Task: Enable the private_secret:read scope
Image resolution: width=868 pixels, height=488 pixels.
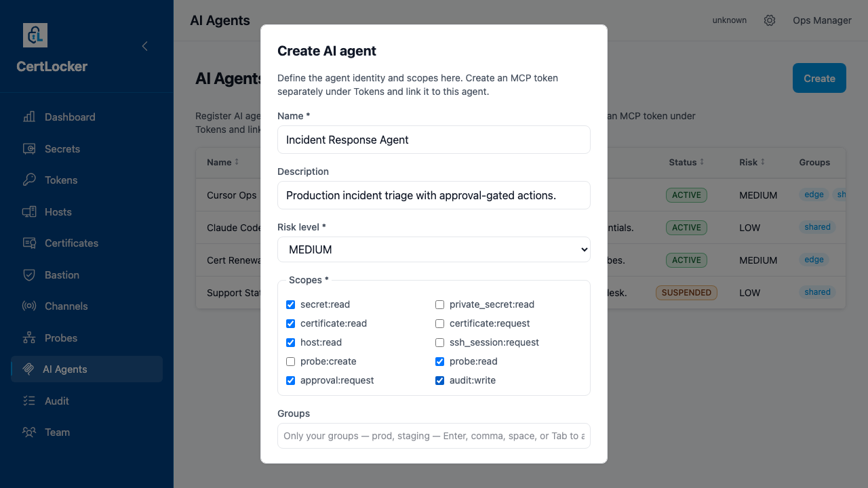Action: (439, 304)
